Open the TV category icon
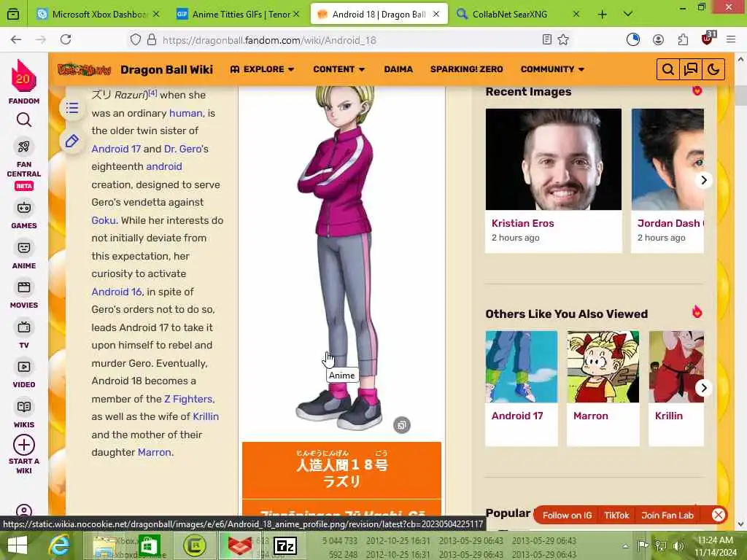 click(x=24, y=327)
